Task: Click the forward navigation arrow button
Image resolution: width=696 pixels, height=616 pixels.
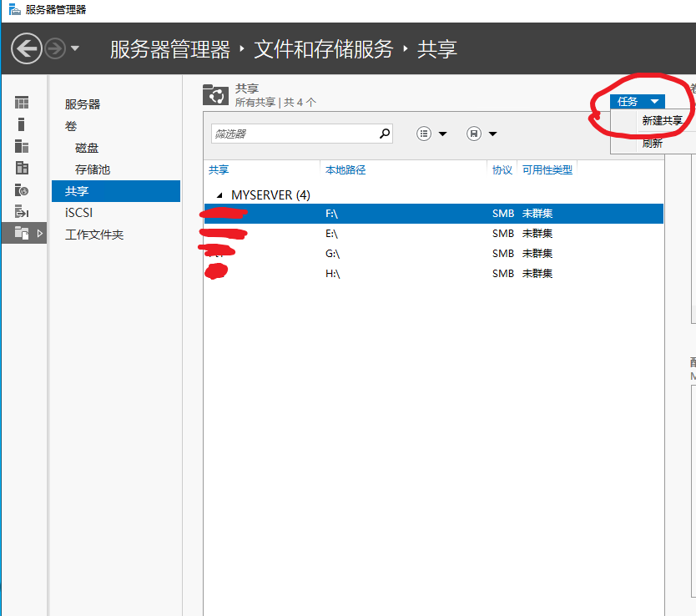Action: pos(55,48)
